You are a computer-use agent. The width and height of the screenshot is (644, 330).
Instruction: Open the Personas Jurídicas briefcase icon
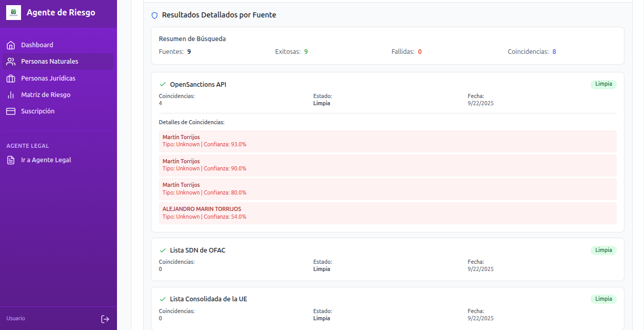(x=10, y=78)
